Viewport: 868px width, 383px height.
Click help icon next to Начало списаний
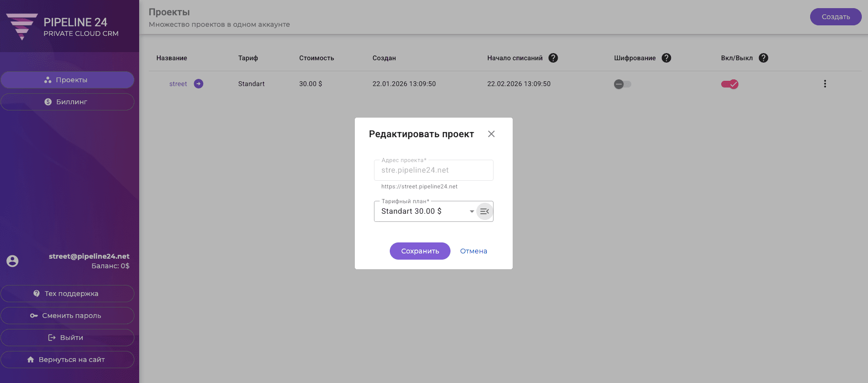click(x=553, y=58)
